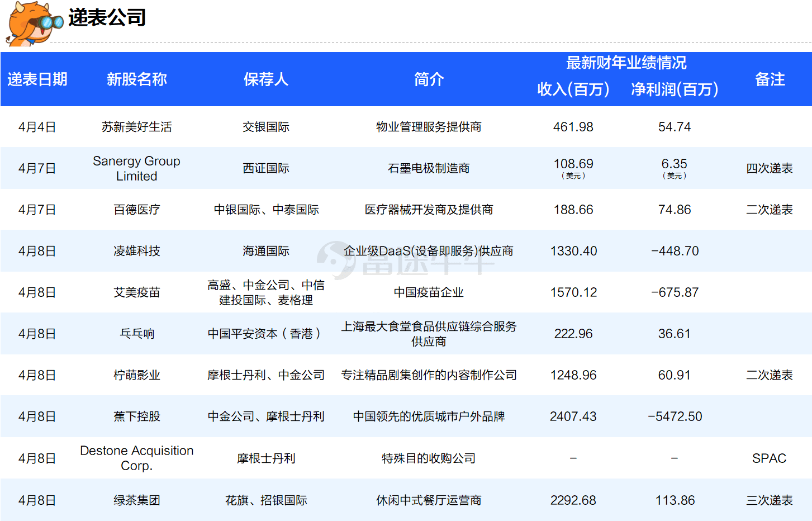The height and width of the screenshot is (521, 812).
Task: Select revenue value 1330.40
Action: coord(573,251)
